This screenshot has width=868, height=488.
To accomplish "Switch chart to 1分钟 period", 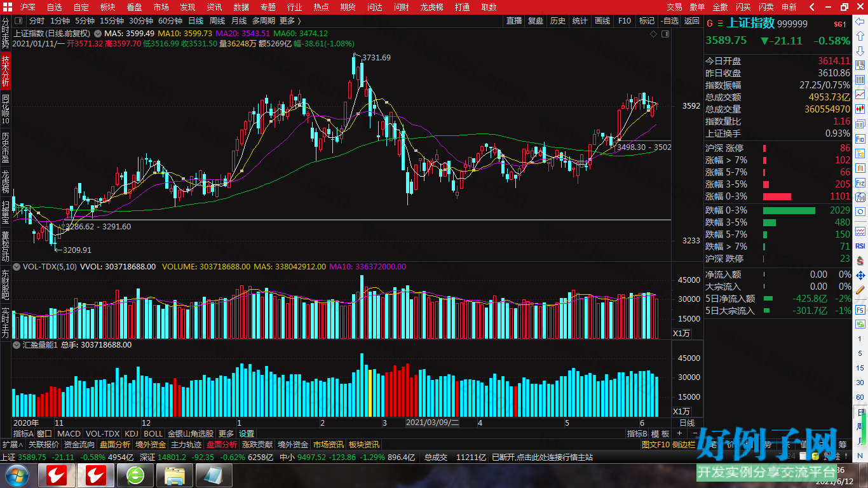I will [x=60, y=20].
